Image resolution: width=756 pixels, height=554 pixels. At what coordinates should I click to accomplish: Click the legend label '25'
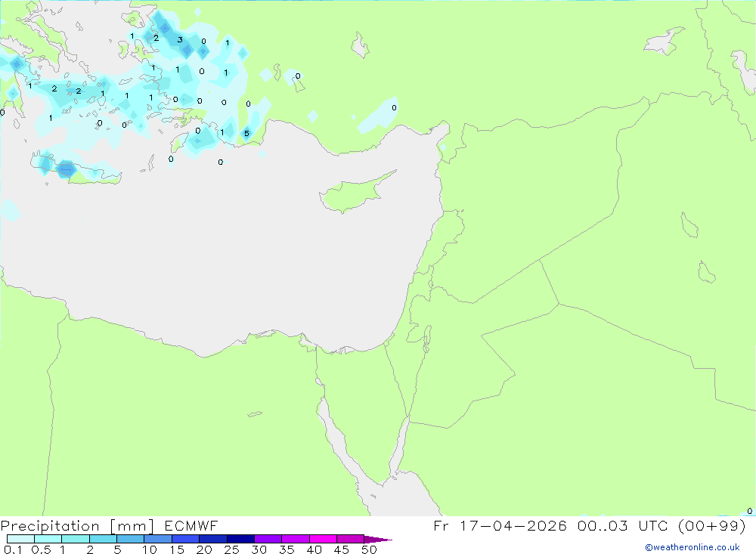coord(231,549)
